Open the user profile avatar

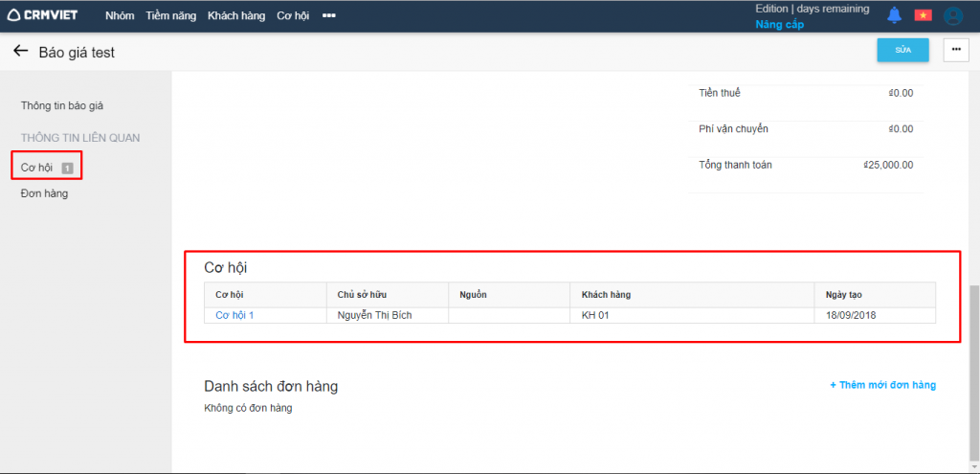pos(952,15)
